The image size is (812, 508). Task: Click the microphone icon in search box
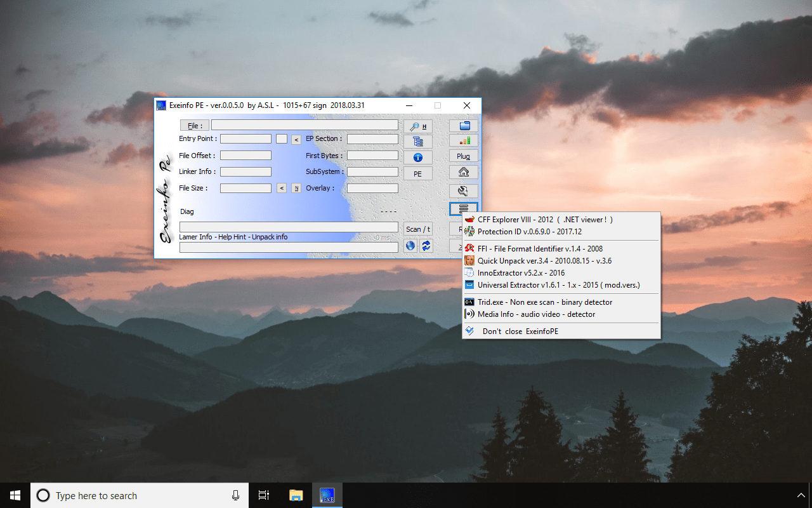click(x=236, y=495)
